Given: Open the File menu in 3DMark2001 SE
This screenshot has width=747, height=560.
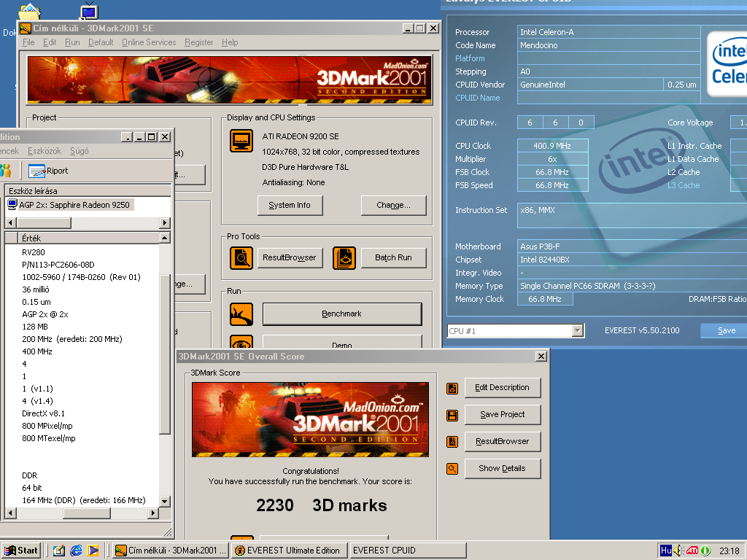Looking at the screenshot, I should [x=28, y=42].
